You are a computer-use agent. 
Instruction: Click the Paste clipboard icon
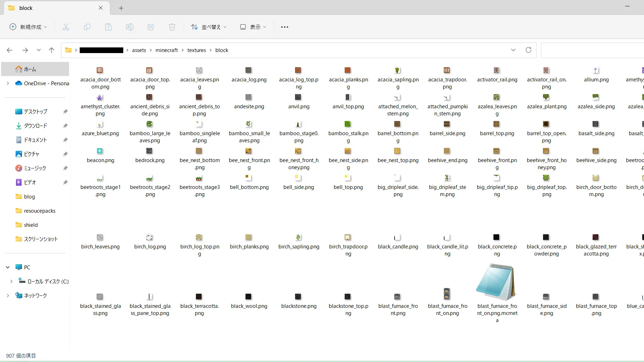coord(108,27)
